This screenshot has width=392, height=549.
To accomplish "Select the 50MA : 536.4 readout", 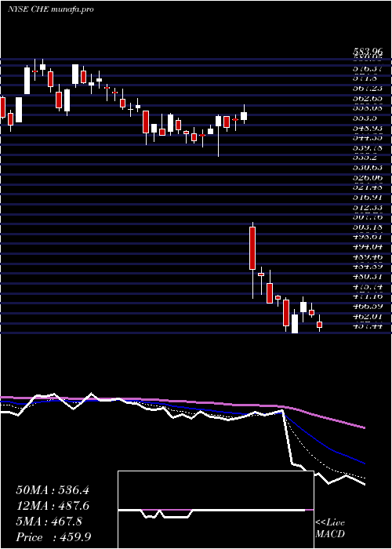I will (53, 490).
